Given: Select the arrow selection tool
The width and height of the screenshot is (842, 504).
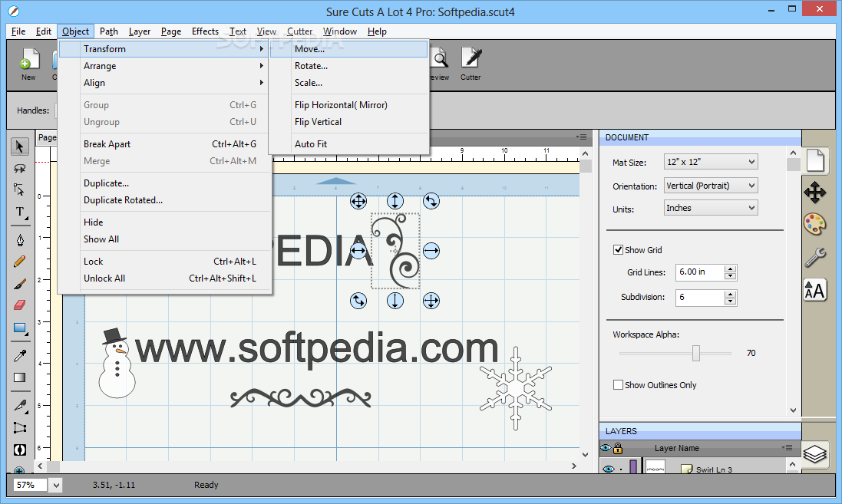Looking at the screenshot, I should tap(20, 146).
